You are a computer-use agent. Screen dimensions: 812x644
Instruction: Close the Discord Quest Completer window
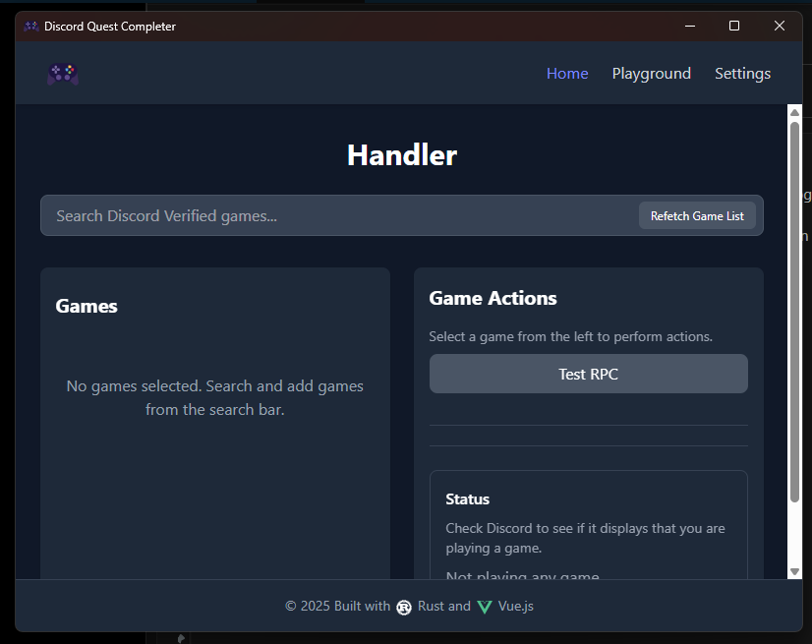[779, 26]
